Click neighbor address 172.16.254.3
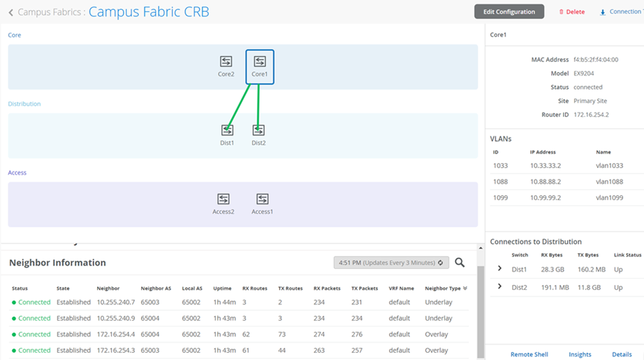The width and height of the screenshot is (644, 360). point(116,350)
